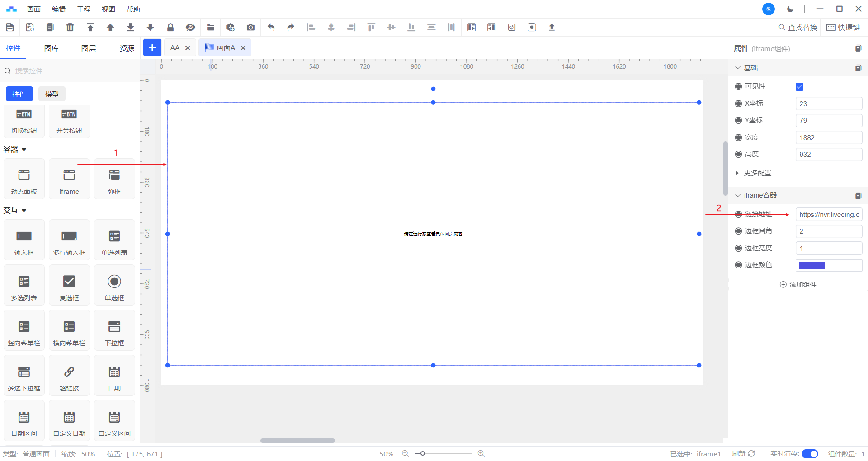Click the undo arrow icon

click(x=271, y=28)
